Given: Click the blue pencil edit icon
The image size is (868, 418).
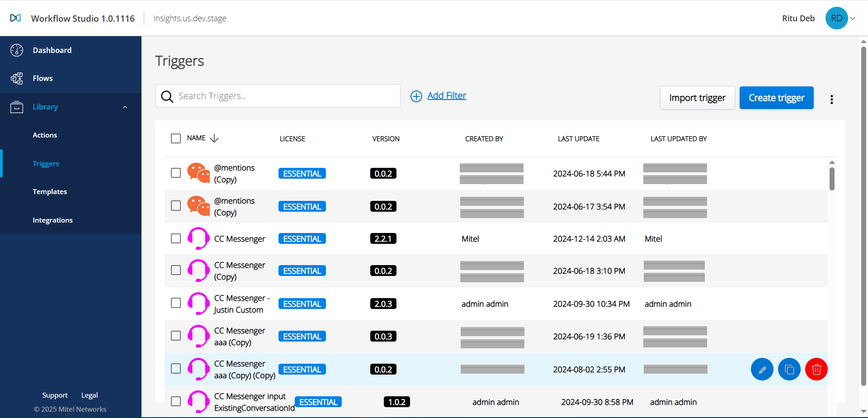Looking at the screenshot, I should [x=762, y=370].
